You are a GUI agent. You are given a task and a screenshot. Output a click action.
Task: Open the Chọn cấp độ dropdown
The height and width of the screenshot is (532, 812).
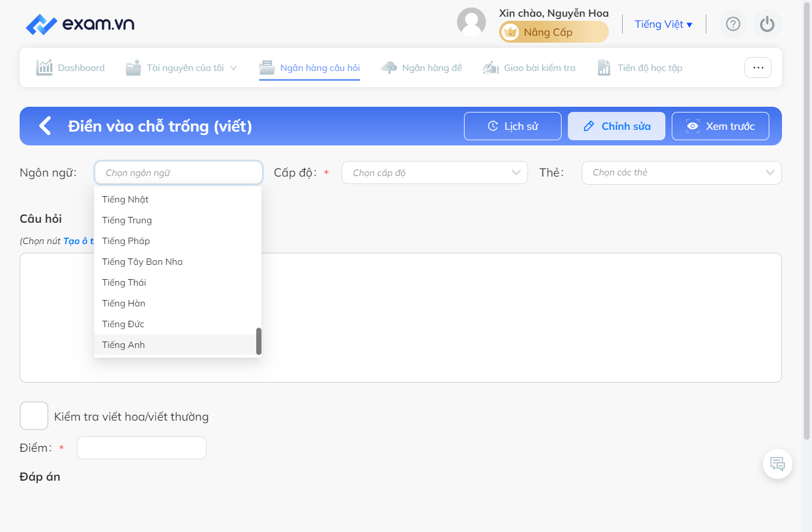435,173
